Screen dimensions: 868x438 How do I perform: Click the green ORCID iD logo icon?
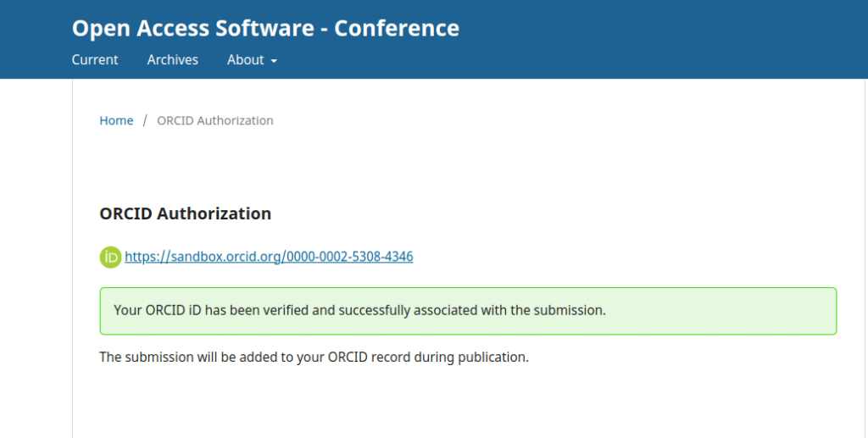(x=110, y=257)
